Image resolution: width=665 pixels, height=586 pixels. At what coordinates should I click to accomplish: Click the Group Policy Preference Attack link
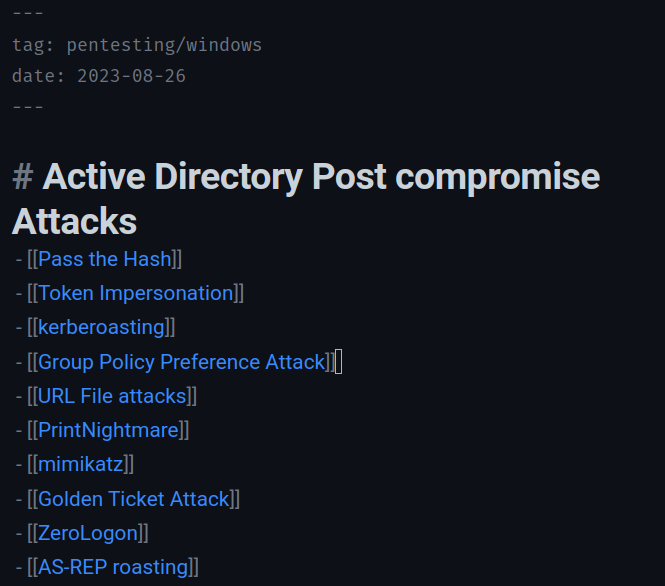tap(182, 362)
